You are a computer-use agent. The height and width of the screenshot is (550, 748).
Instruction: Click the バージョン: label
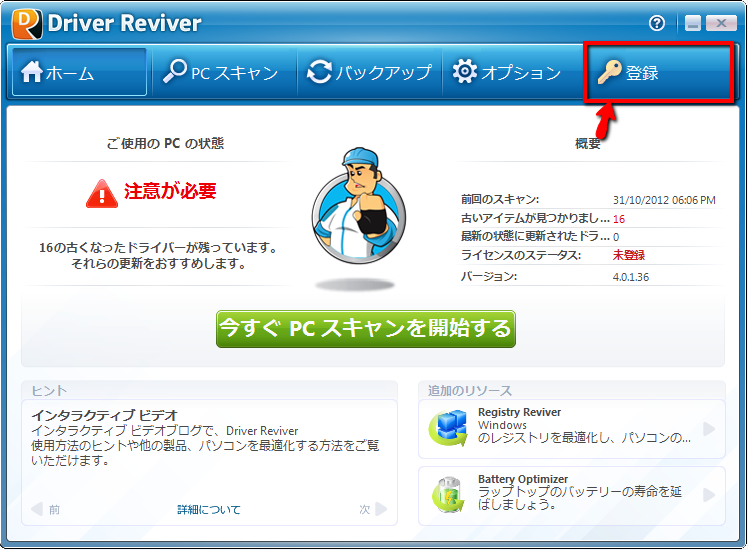pyautogui.click(x=488, y=277)
